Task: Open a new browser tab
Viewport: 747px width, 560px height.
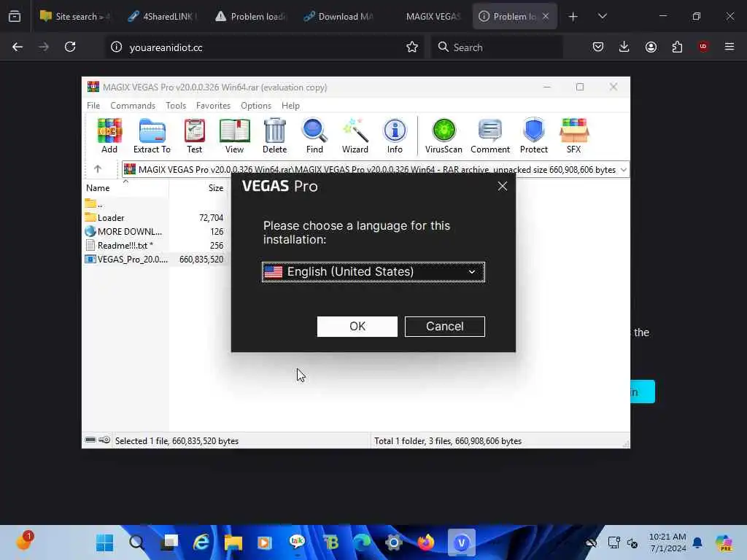Action: coord(573,17)
